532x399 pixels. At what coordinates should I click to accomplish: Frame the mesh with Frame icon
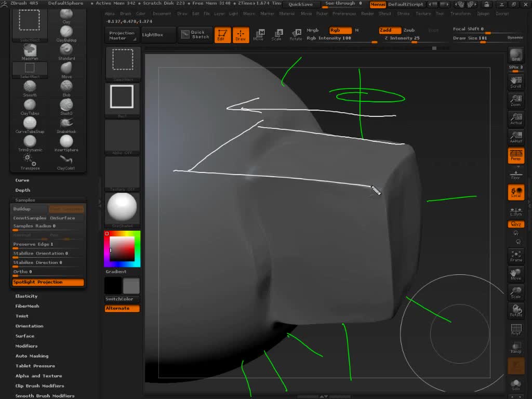[516, 256]
